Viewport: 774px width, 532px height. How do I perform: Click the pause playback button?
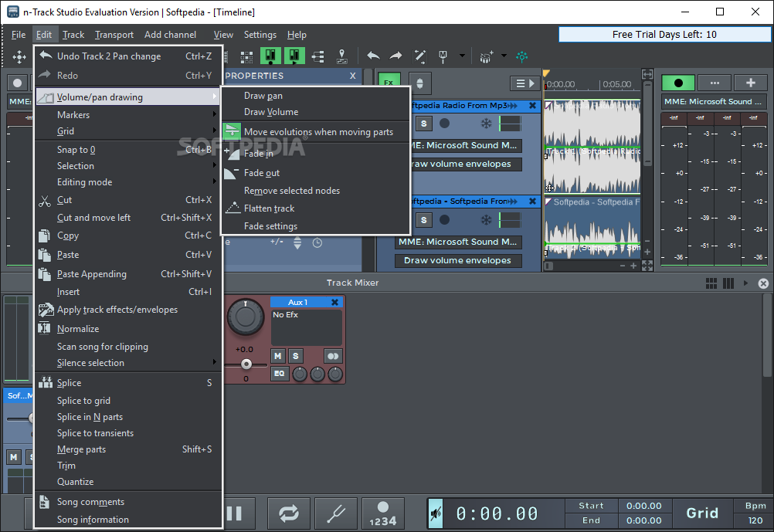pos(236,513)
